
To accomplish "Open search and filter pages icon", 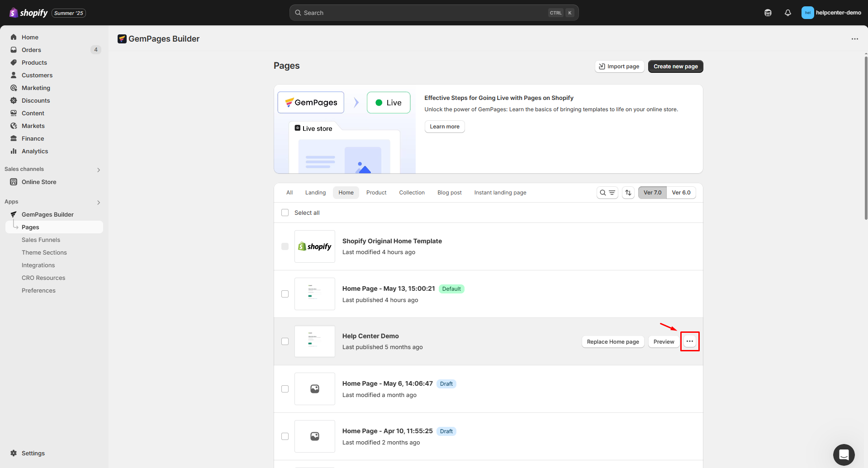I will [607, 193].
